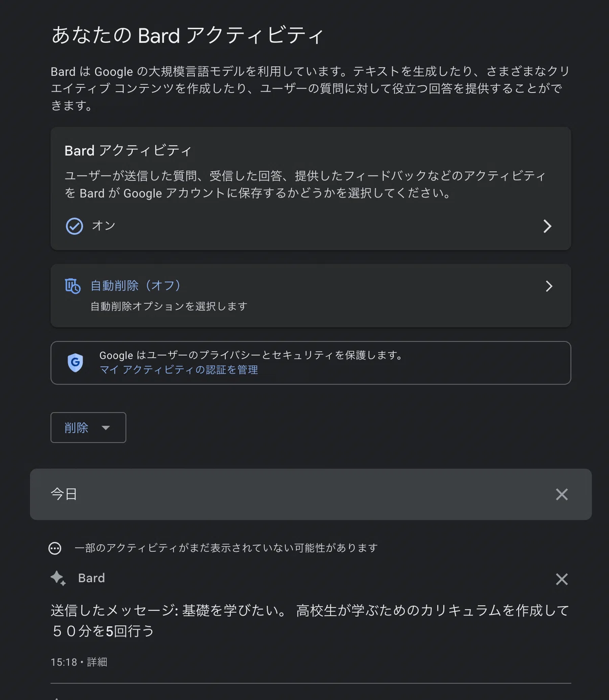Viewport: 609px width, 700px height.
Task: Open Bard activity settings via right chevron
Action: pyautogui.click(x=547, y=226)
